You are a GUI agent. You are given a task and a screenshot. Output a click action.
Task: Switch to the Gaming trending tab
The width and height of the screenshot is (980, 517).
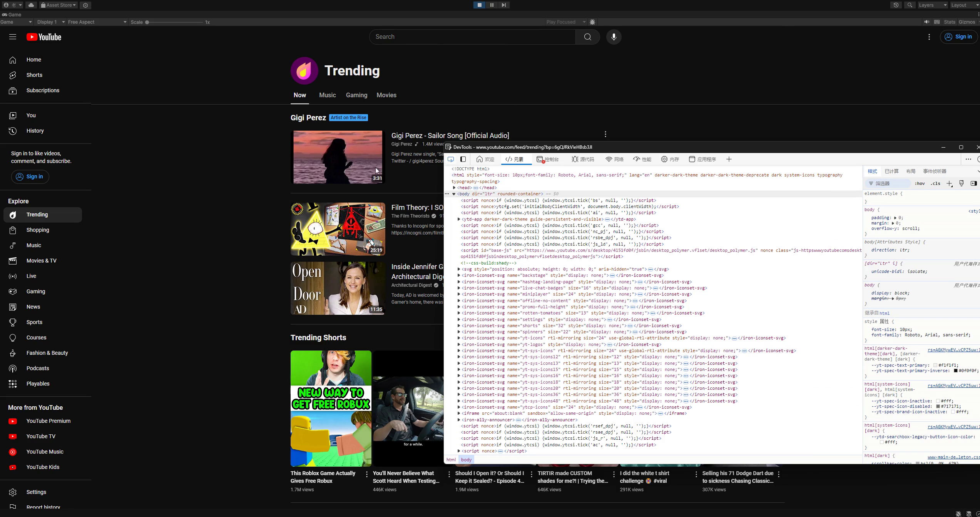[x=356, y=95]
